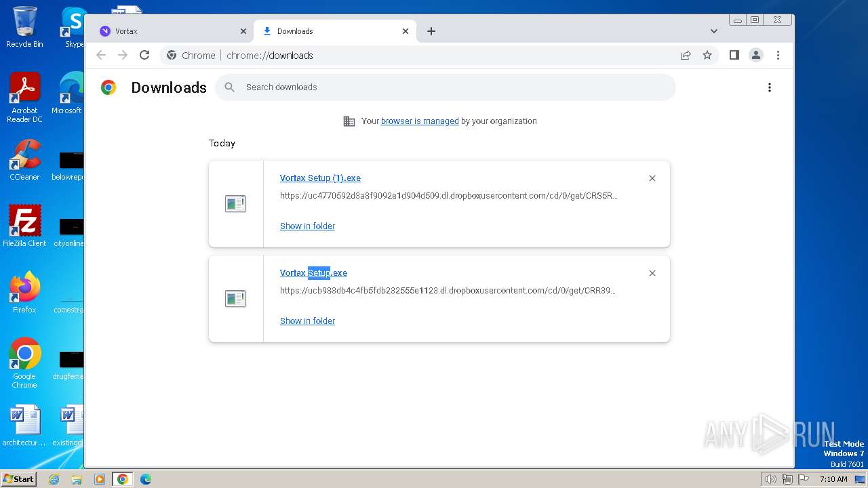The image size is (868, 488).
Task: Toggle the browser side panel
Action: tap(734, 56)
